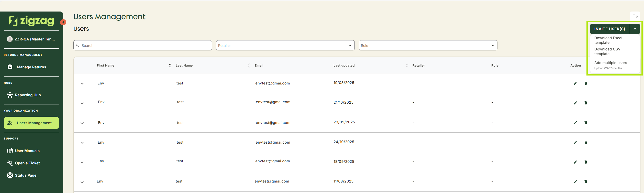644x193 pixels.
Task: Select Download Excel template option
Action: pos(608,40)
